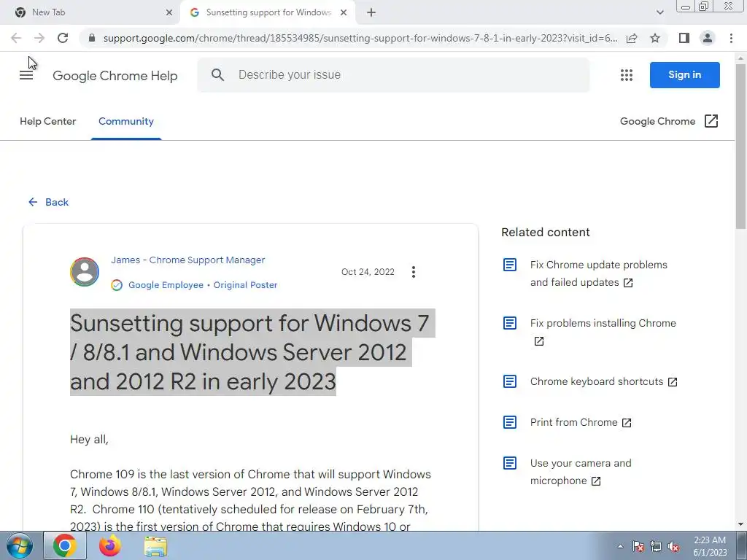This screenshot has height=560, width=747.
Task: Click the poster's avatar image
Action: (x=85, y=272)
